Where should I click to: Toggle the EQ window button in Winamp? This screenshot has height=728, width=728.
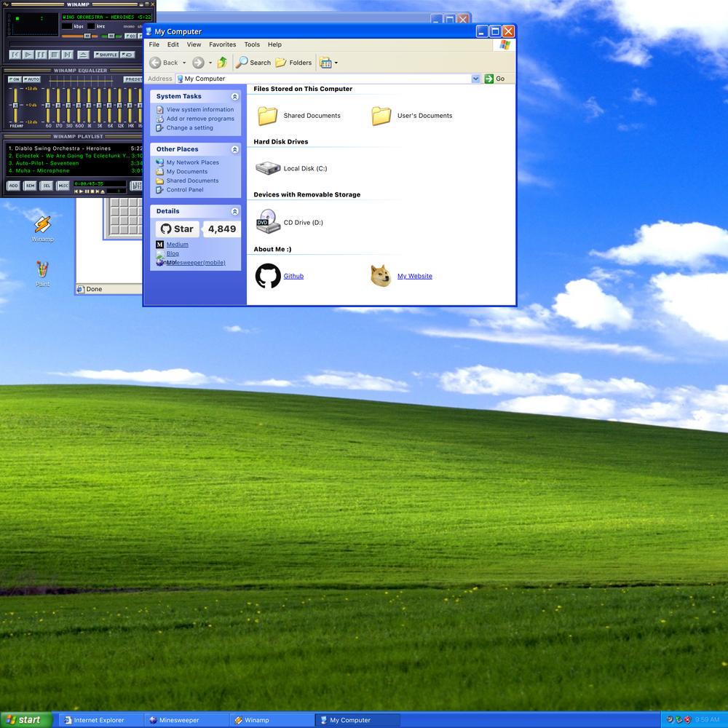coord(130,36)
